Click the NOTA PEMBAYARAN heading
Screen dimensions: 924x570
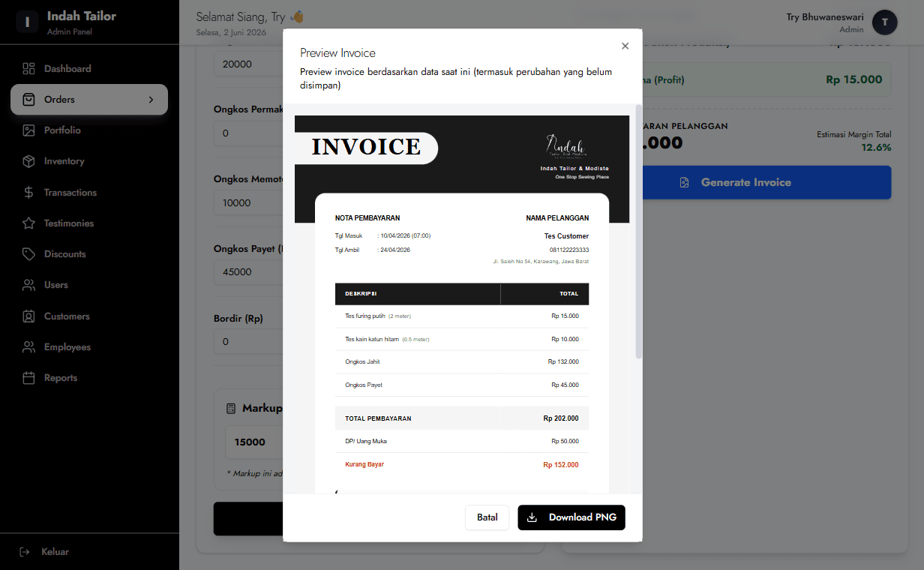click(367, 218)
